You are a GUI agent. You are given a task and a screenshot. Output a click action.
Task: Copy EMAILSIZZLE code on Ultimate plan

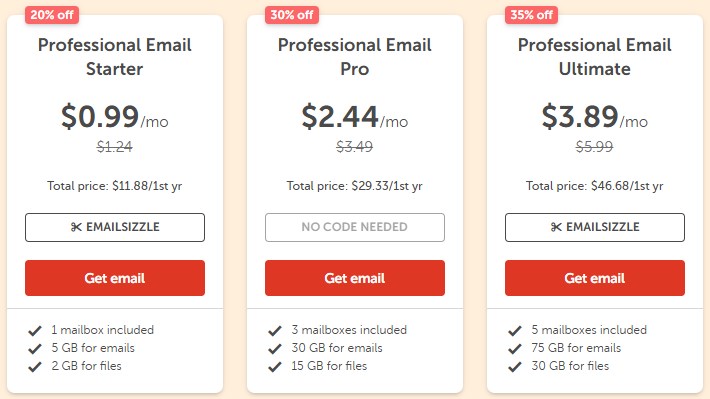click(x=595, y=227)
